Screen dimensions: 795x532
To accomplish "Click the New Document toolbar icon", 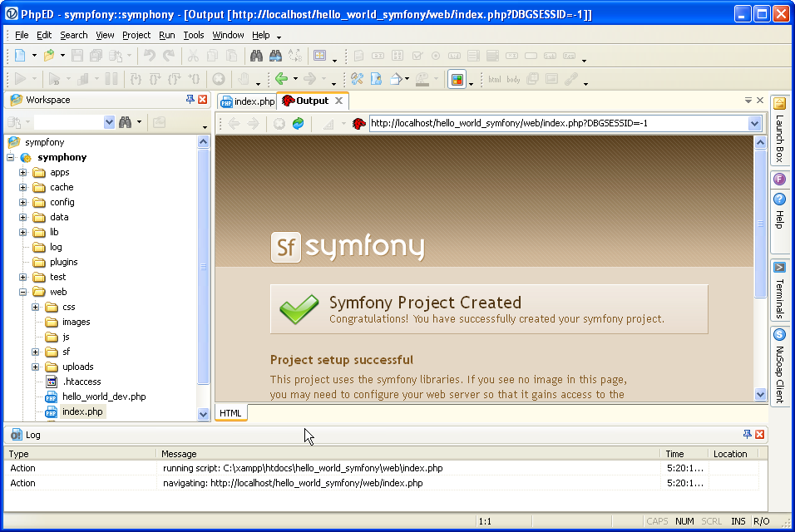I will pos(19,56).
